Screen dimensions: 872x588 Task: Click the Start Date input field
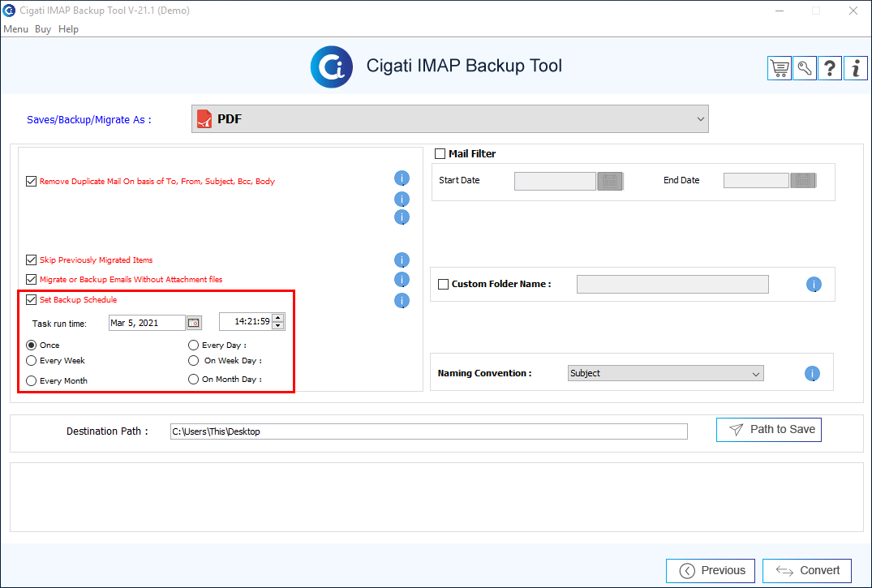click(x=555, y=182)
